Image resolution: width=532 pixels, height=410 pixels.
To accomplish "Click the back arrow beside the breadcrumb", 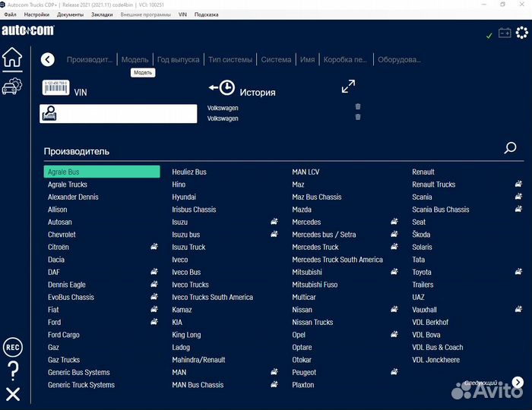I will [x=48, y=59].
